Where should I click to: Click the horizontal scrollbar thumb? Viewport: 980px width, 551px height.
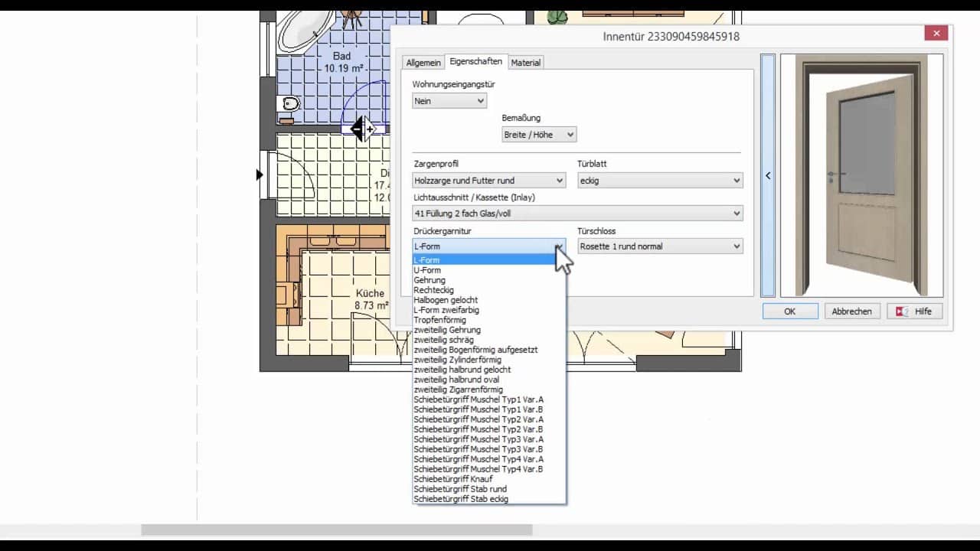click(336, 530)
